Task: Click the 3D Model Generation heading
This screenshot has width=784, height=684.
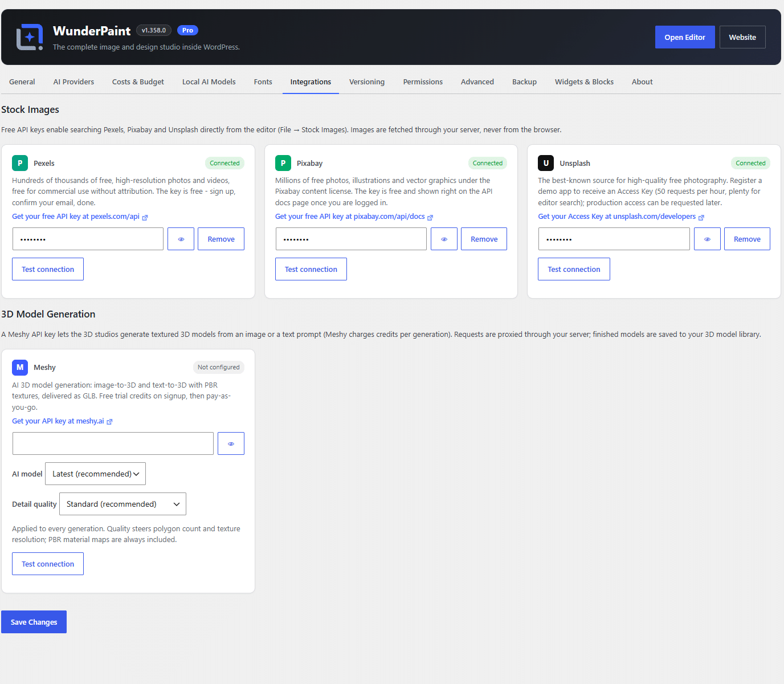Action: pos(48,314)
